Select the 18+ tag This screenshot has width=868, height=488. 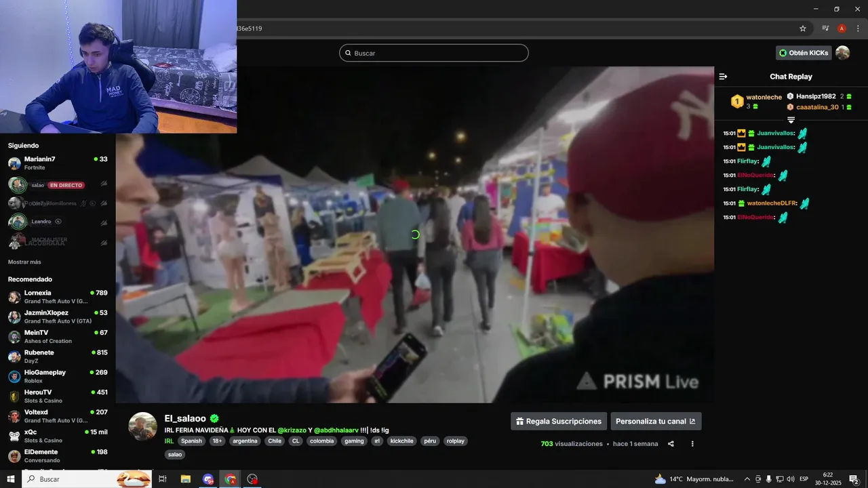coord(217,441)
